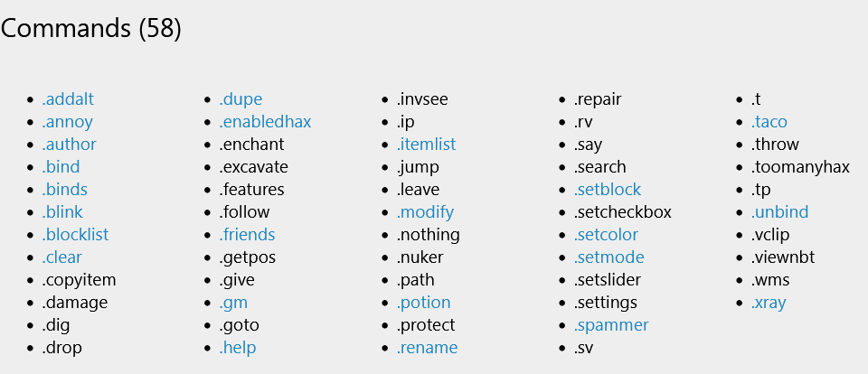This screenshot has height=374, width=868.
Task: Visit the .setblock link
Action: coord(608,190)
